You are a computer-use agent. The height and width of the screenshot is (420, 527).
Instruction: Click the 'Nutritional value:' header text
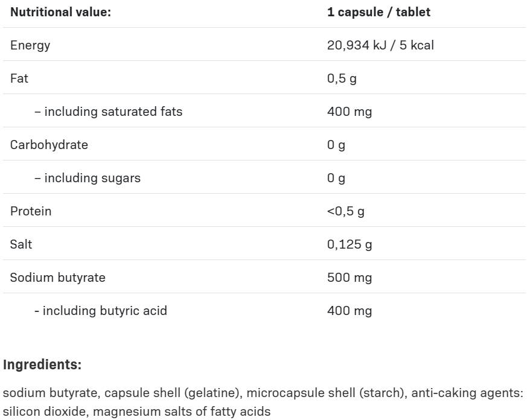point(60,12)
